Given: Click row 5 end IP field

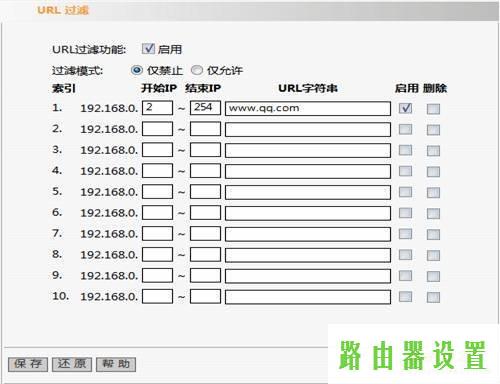Looking at the screenshot, I should coord(205,192).
